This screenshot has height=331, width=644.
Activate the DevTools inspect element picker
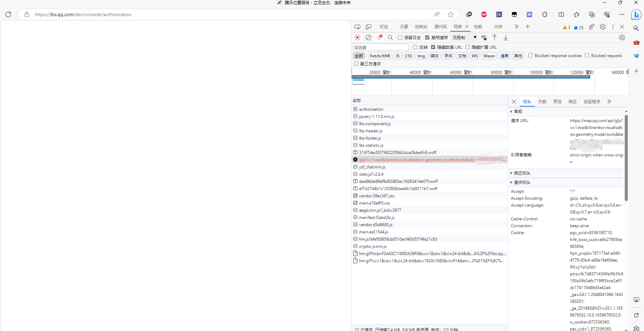coord(357,27)
